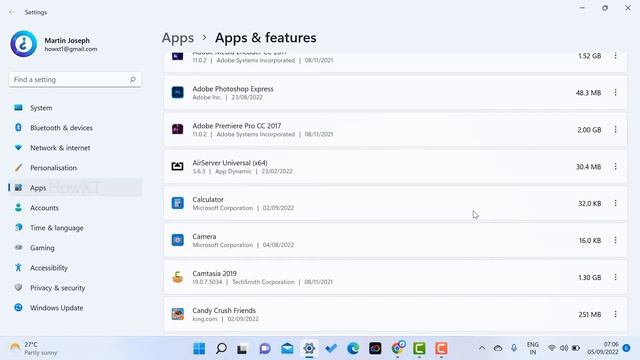Open Bluetooth & devices settings
Screen dimensions: 640x360
[x=75, y=128]
